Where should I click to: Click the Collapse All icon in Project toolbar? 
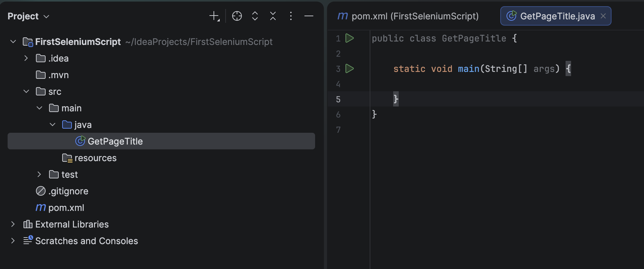[x=273, y=16]
